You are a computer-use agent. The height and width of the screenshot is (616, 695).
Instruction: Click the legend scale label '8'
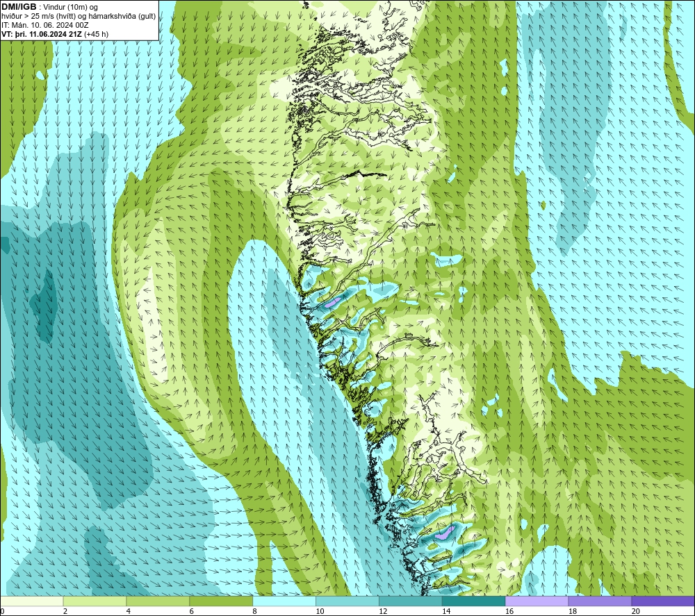(x=254, y=611)
